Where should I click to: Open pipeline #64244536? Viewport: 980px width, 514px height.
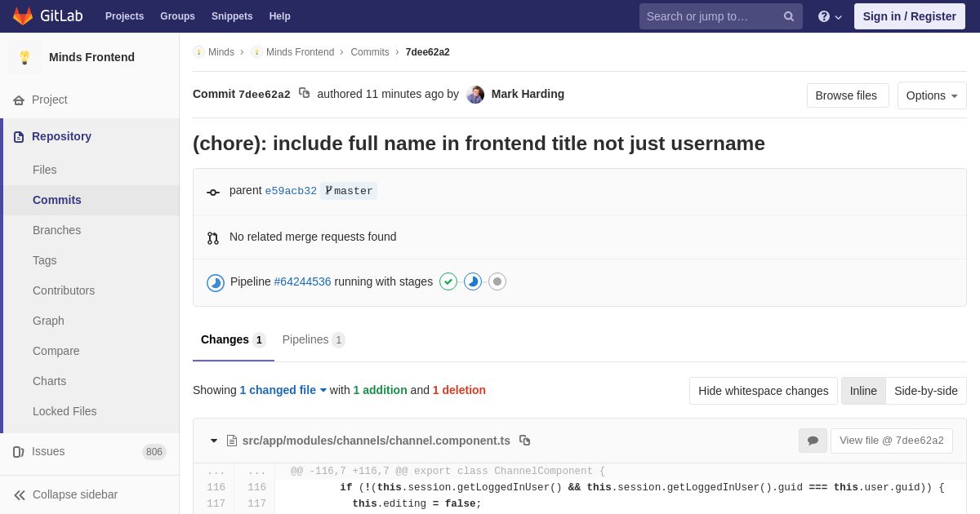click(302, 281)
